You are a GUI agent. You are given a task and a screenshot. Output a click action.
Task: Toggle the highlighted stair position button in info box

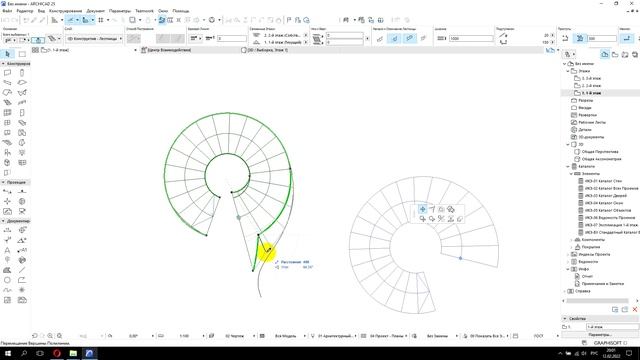394,38
